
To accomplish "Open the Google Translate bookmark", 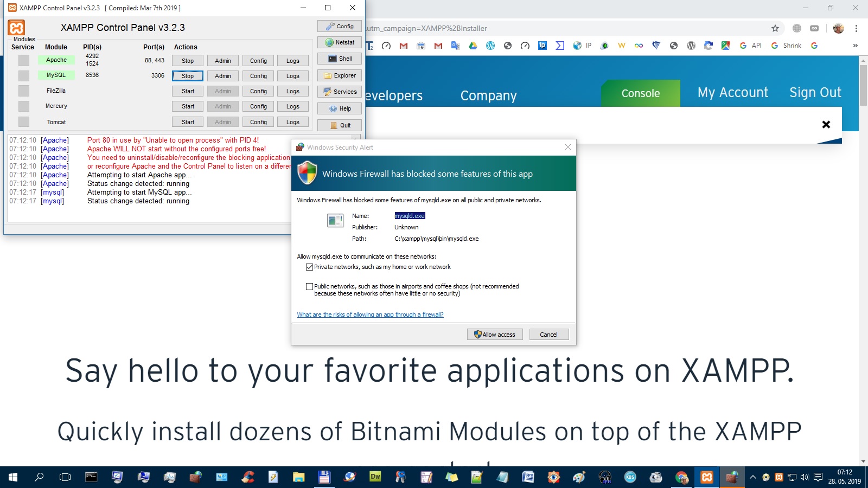I will point(456,46).
